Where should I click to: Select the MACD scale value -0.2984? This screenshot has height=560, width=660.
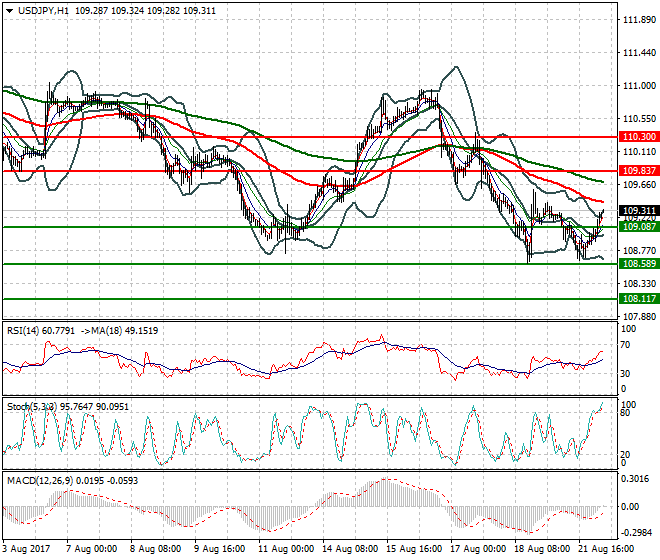[637, 533]
